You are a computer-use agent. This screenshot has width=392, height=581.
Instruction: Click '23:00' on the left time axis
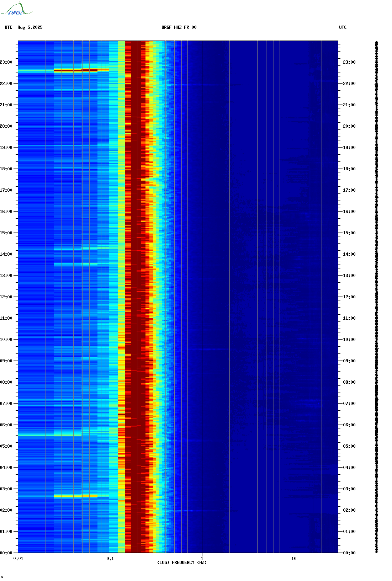(x=6, y=62)
